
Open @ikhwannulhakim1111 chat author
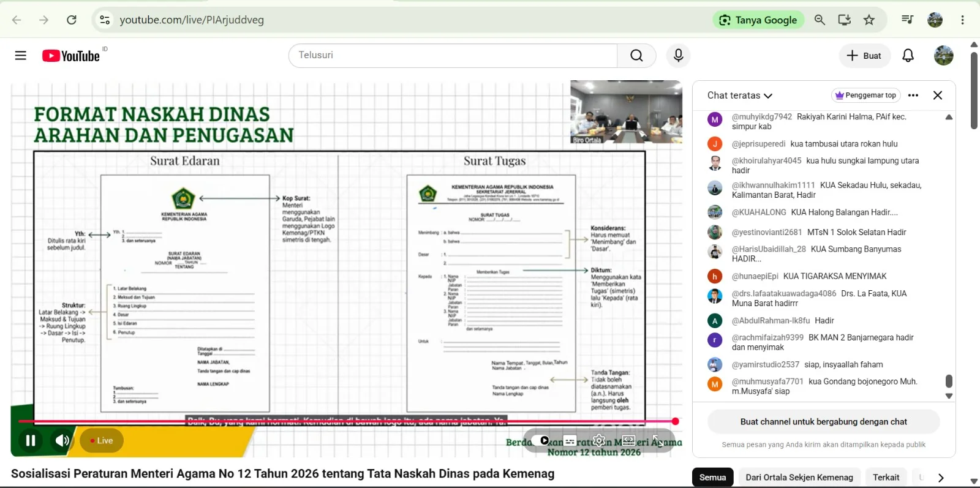click(x=773, y=186)
